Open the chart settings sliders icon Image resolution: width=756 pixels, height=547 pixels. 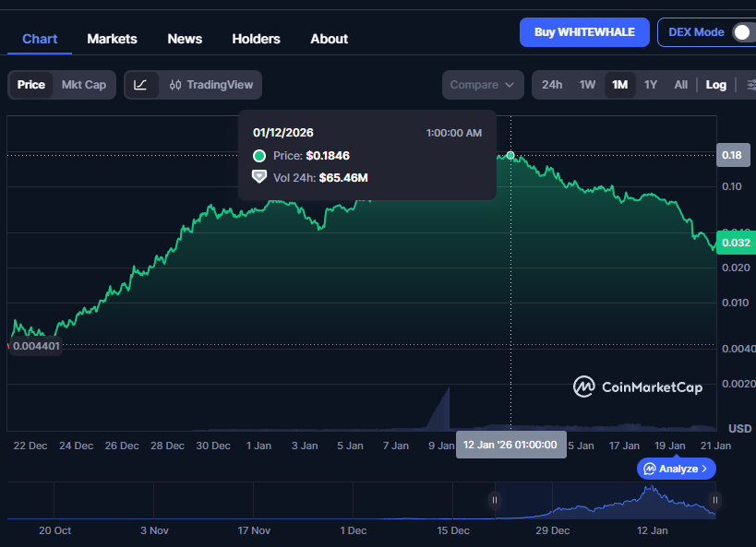click(x=751, y=85)
